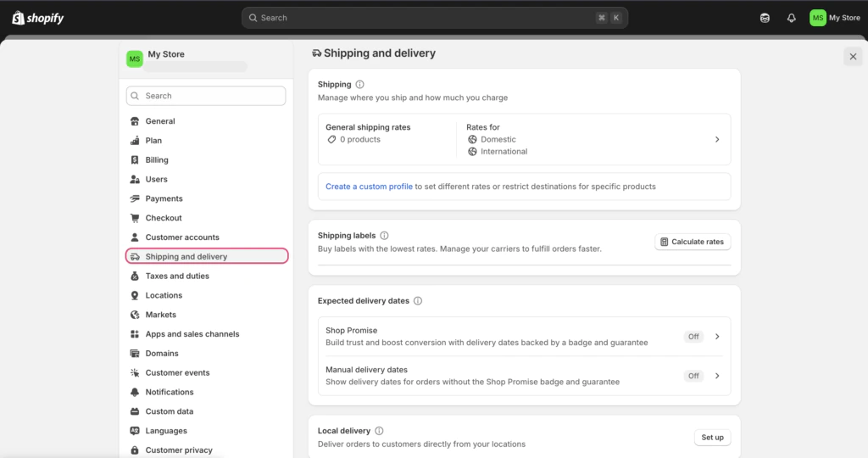The width and height of the screenshot is (868, 458).
Task: Click the settings sidebar Search field
Action: [x=206, y=96]
